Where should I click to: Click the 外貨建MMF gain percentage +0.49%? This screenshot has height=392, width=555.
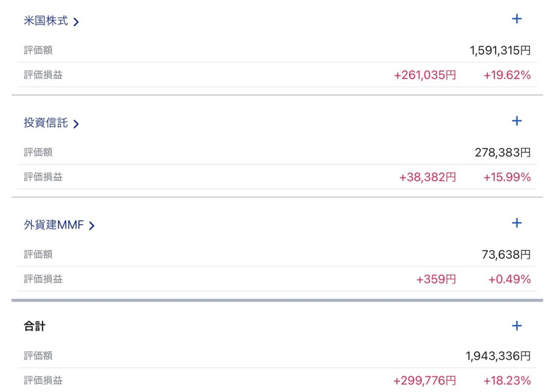[x=509, y=279]
